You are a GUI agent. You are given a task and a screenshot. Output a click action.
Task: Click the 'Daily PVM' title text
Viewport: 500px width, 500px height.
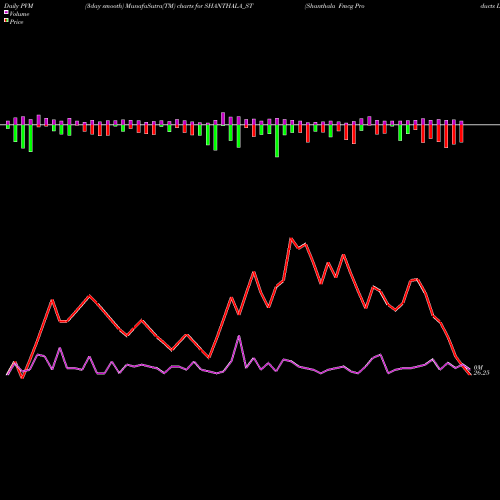(x=19, y=6)
